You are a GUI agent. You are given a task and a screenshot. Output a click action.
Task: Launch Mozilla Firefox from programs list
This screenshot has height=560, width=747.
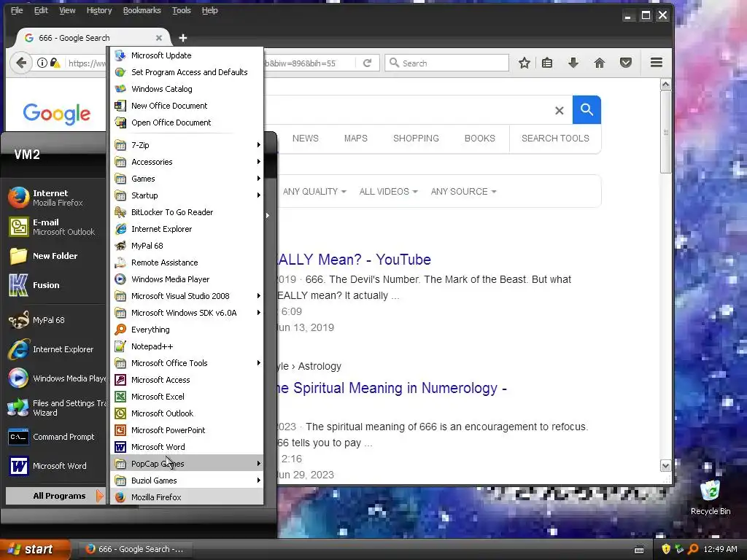coord(186,497)
